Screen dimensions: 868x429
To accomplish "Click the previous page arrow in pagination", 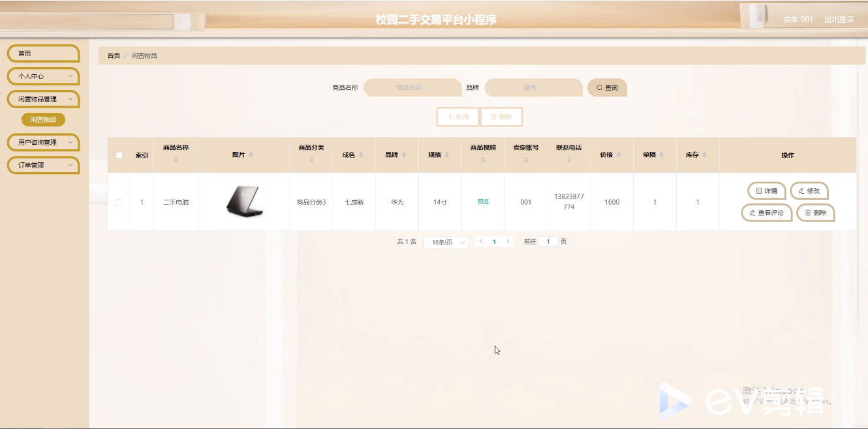I will coord(481,241).
